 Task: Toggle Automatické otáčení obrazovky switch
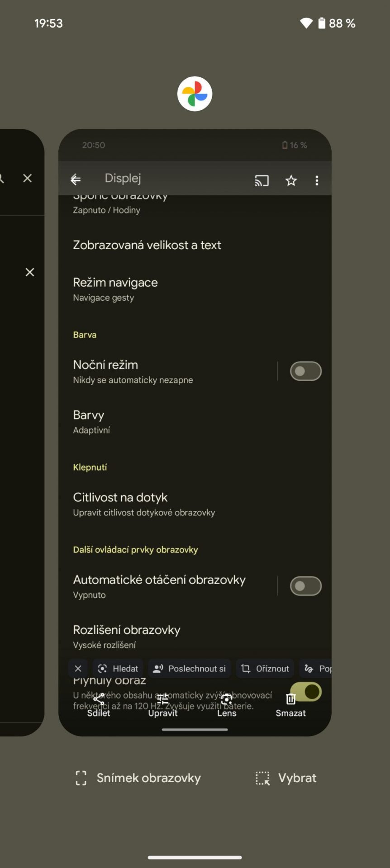click(306, 586)
